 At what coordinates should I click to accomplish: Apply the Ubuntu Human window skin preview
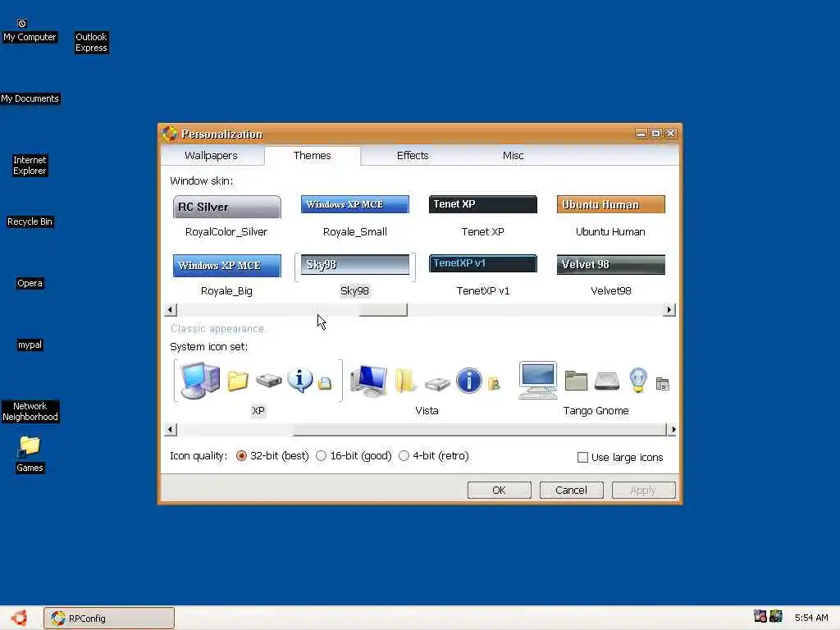pyautogui.click(x=610, y=204)
